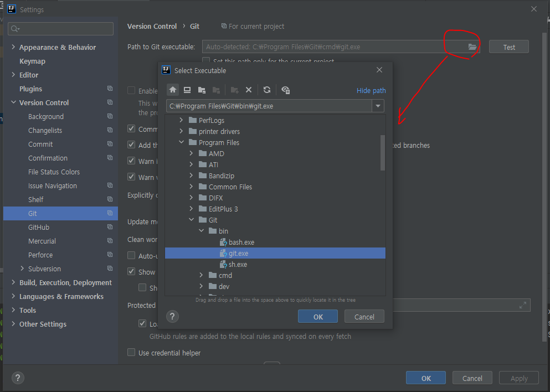Select File Status Colors page
Image resolution: width=550 pixels, height=392 pixels.
click(54, 172)
